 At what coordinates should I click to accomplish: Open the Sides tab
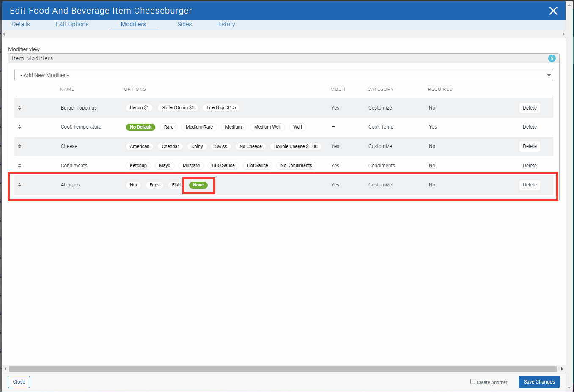pyautogui.click(x=184, y=25)
